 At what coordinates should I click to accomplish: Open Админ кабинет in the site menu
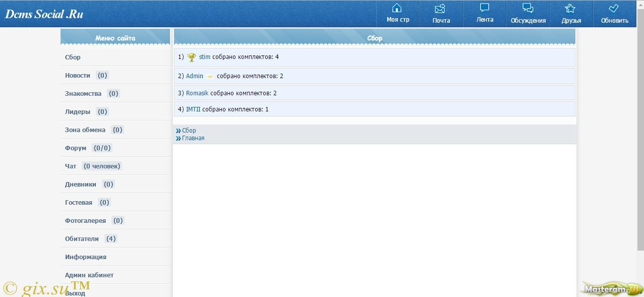tap(89, 275)
